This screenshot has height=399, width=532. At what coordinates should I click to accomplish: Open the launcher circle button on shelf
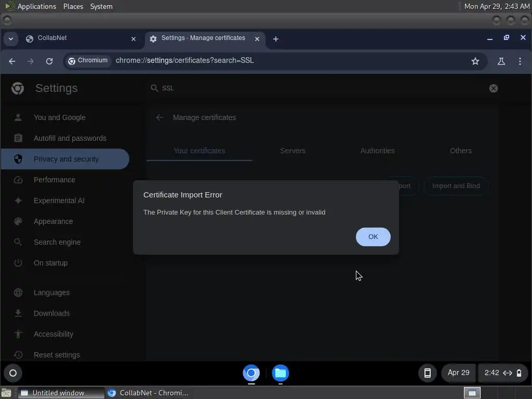click(13, 373)
